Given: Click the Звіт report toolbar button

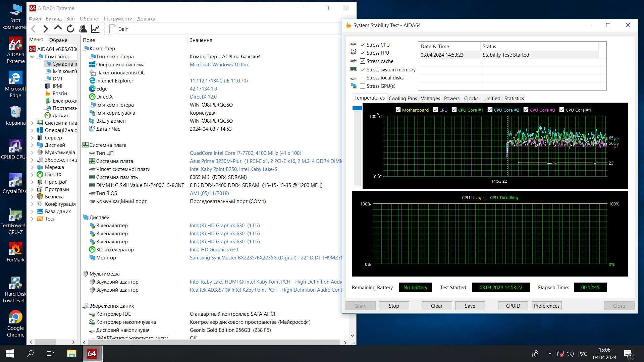Looking at the screenshot, I should click(x=119, y=29).
